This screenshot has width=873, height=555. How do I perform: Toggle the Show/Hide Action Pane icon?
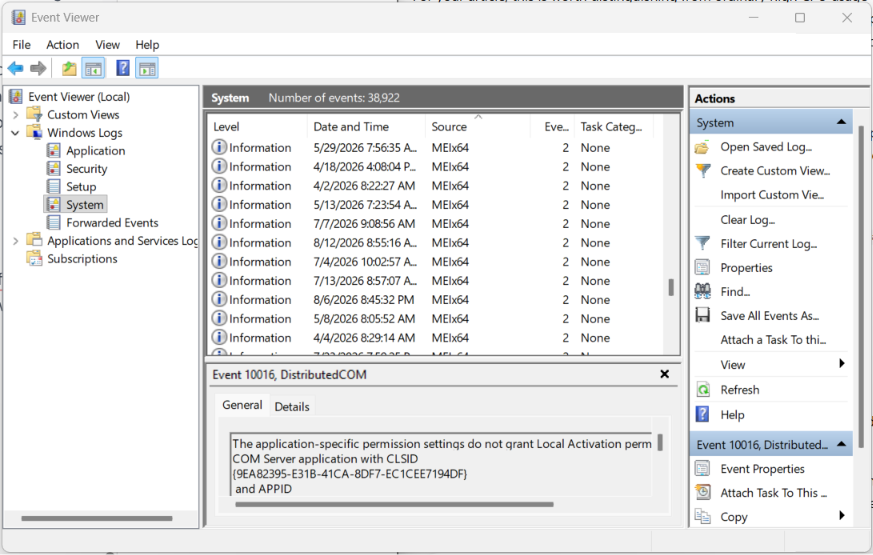click(147, 68)
